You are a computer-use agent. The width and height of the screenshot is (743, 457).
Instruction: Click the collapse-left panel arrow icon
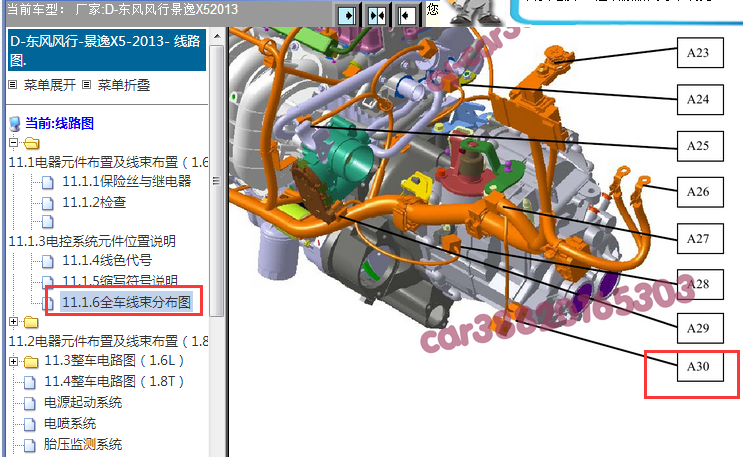click(406, 16)
